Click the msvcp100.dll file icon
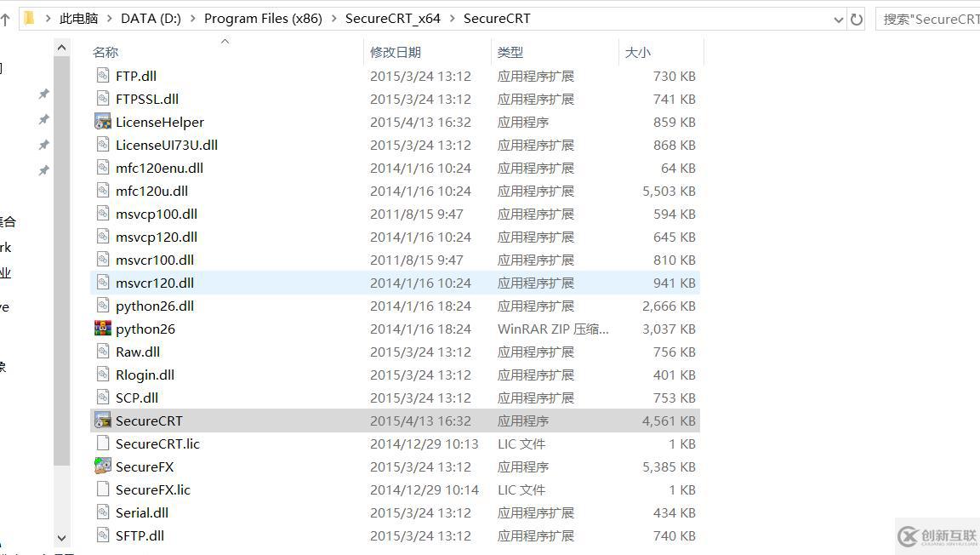The width and height of the screenshot is (980, 555). 103,214
